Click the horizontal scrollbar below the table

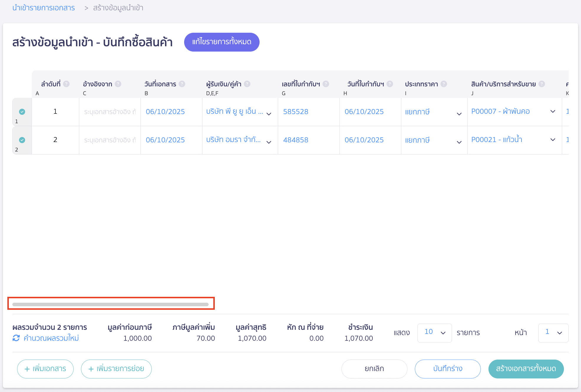point(110,304)
